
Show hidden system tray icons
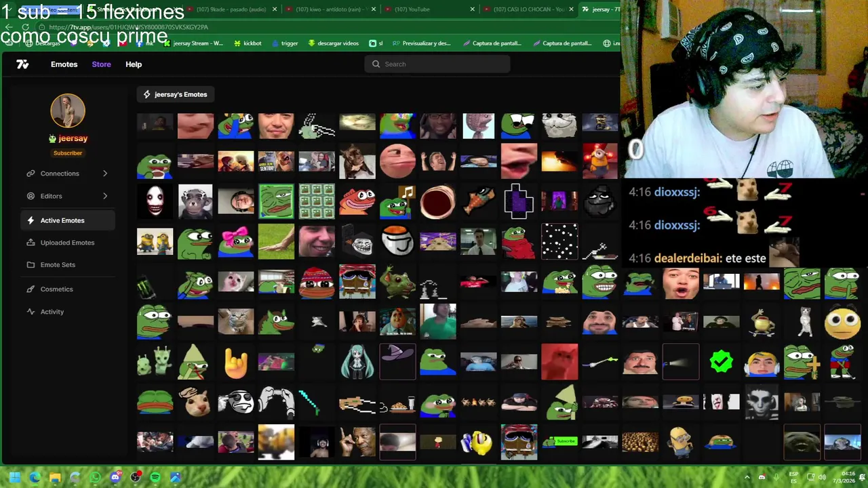[747, 477]
